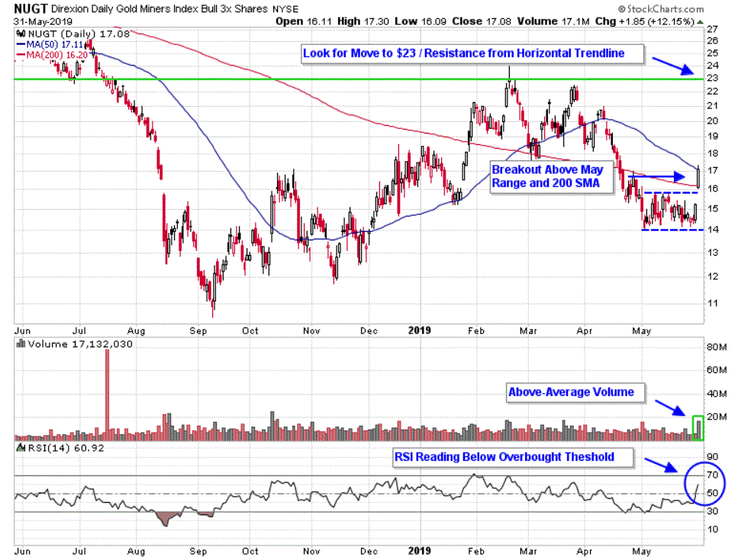Click the Volume 17,132,030 panel label
Viewport: 738px width, 560px height.
[x=80, y=344]
